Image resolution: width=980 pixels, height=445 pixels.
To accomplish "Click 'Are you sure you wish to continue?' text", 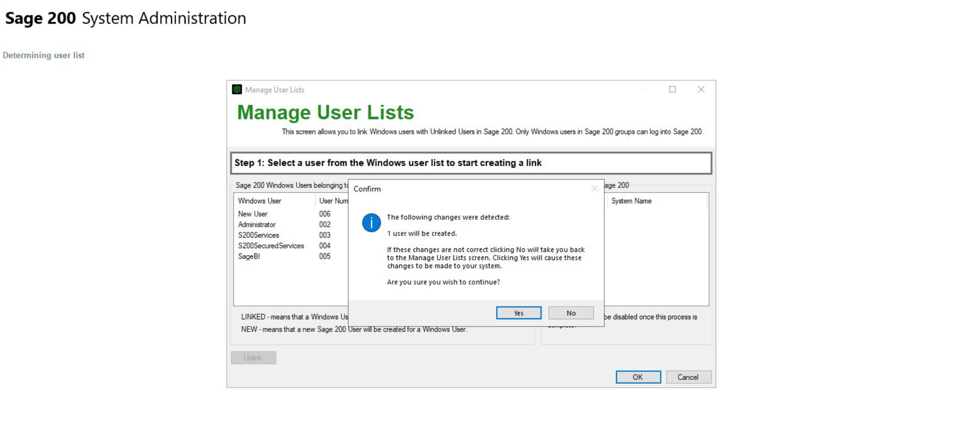I will coord(443,282).
